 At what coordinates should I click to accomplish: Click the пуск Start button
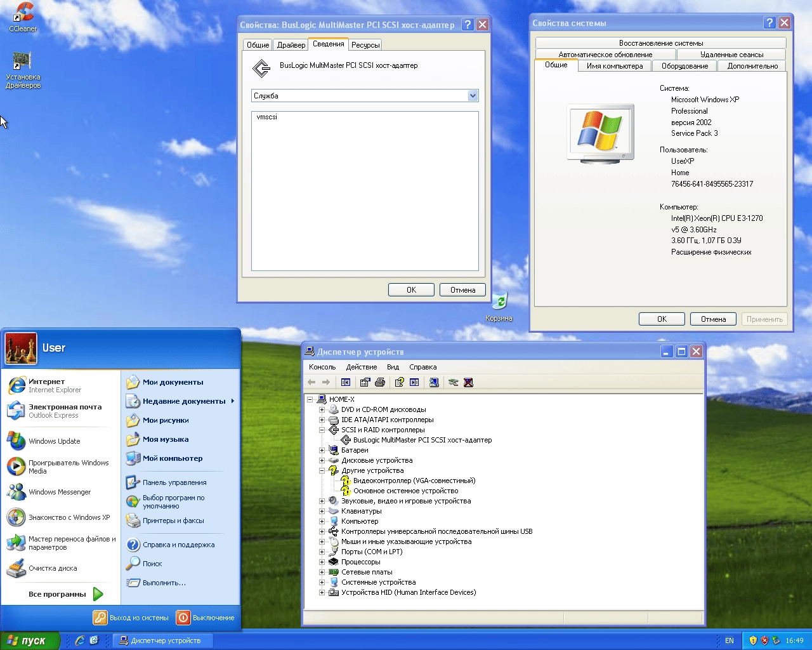tap(30, 640)
